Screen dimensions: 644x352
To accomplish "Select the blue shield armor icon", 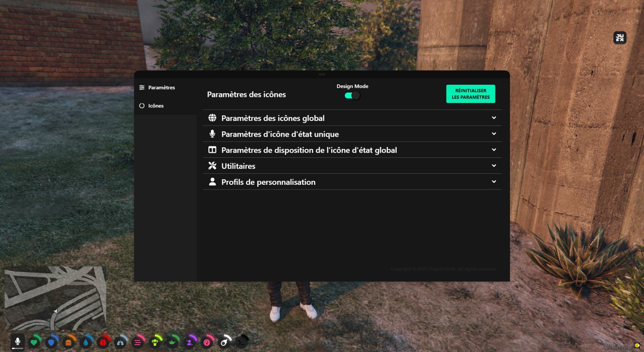I will [51, 343].
